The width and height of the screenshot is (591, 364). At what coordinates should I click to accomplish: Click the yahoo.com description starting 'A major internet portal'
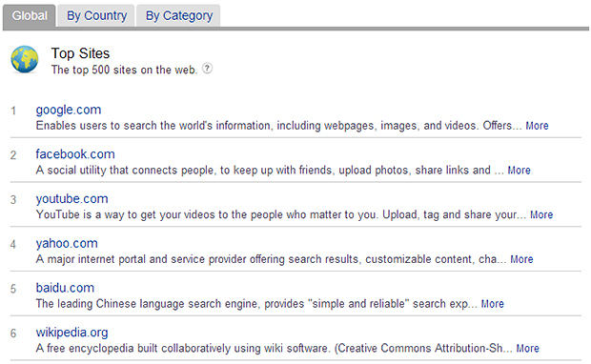(x=272, y=259)
